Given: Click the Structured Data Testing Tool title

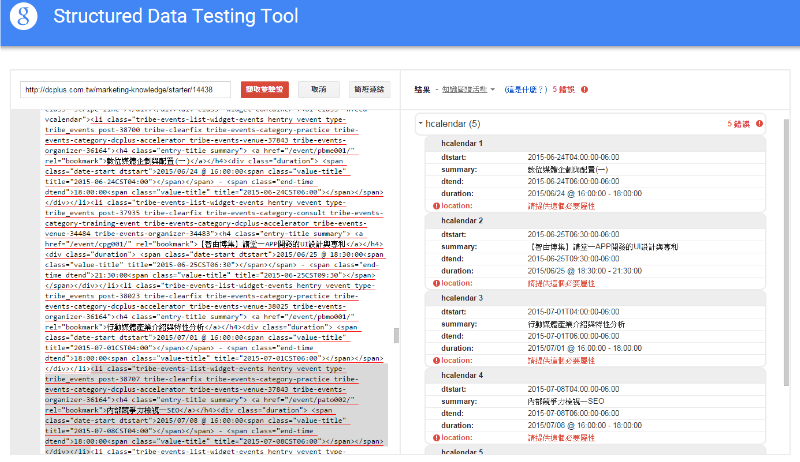Looking at the screenshot, I should [175, 17].
